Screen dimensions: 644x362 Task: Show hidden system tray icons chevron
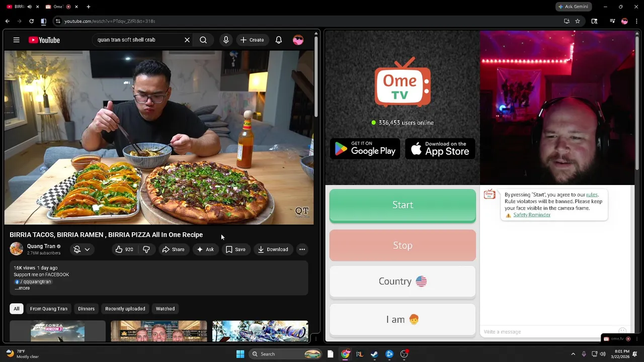click(573, 354)
